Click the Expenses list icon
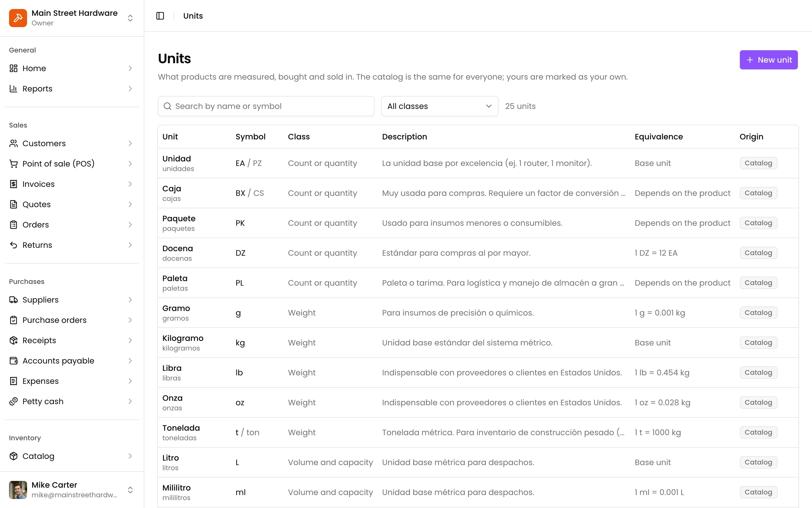The width and height of the screenshot is (812, 508). 14,381
